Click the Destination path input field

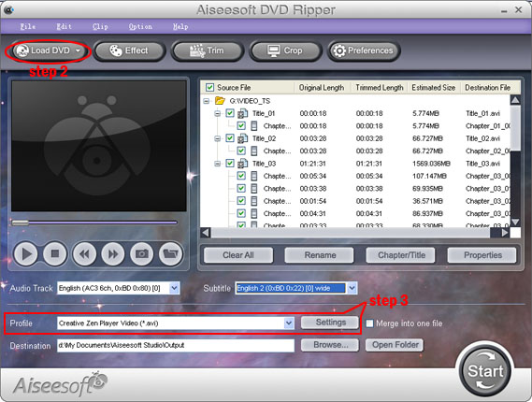pyautogui.click(x=176, y=346)
